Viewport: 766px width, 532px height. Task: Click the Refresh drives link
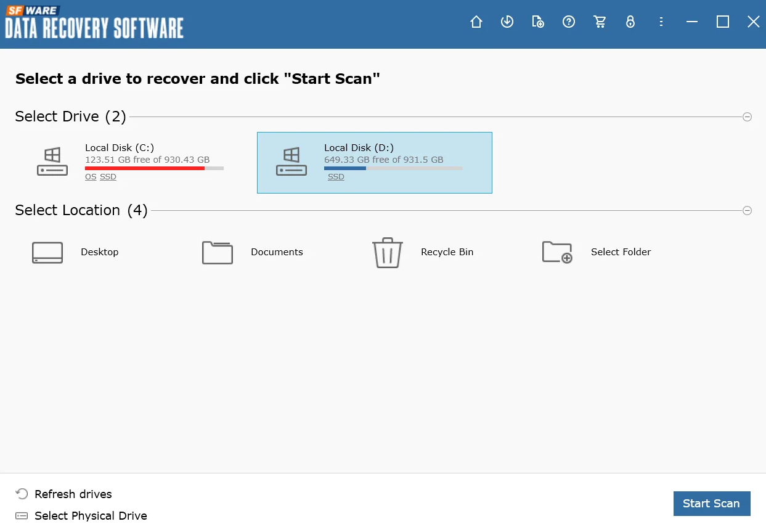73,494
